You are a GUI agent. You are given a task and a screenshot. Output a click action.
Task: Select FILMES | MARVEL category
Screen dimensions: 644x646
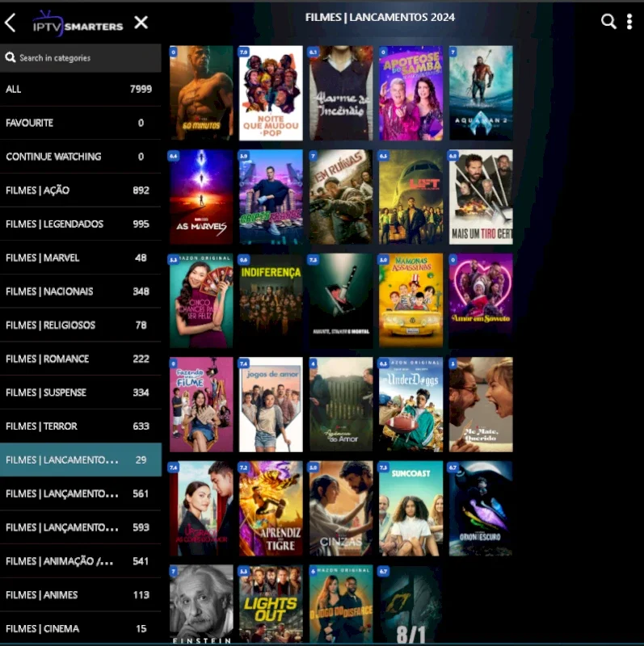coord(80,258)
